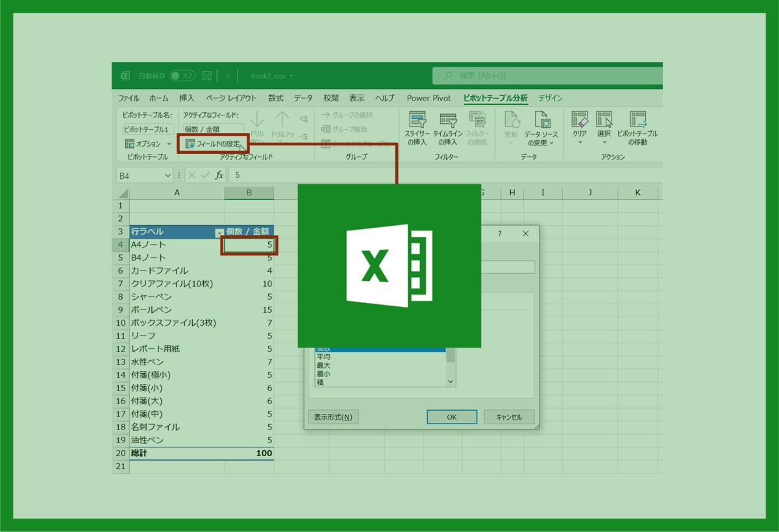Switch to the Design (デザイン) tab
Viewport: 779px width, 532px height.
[x=550, y=98]
